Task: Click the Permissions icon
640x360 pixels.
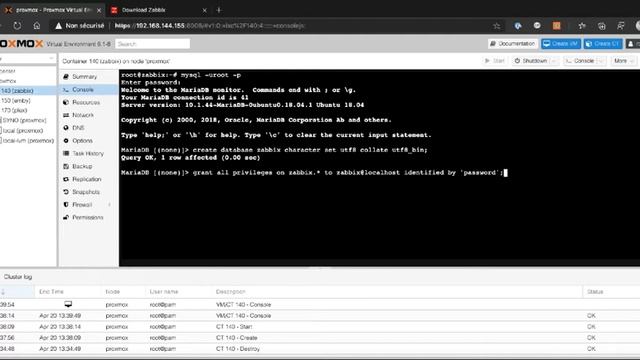Action: pos(66,218)
